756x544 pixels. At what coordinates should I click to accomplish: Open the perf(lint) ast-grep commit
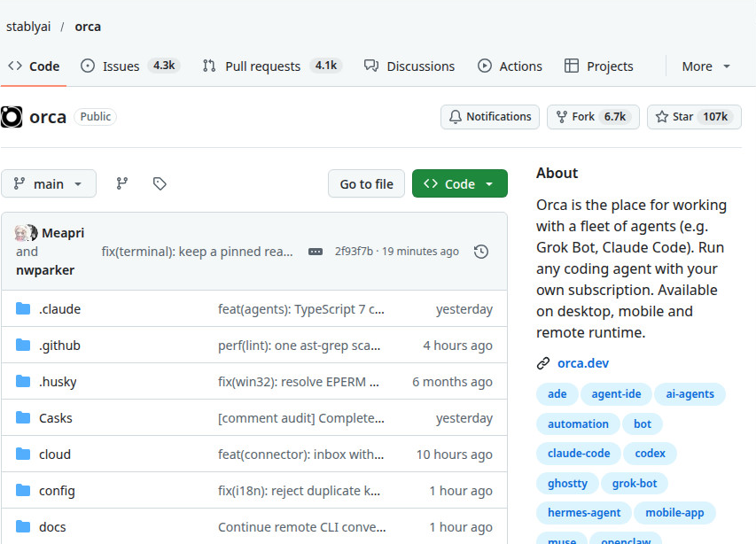click(300, 346)
